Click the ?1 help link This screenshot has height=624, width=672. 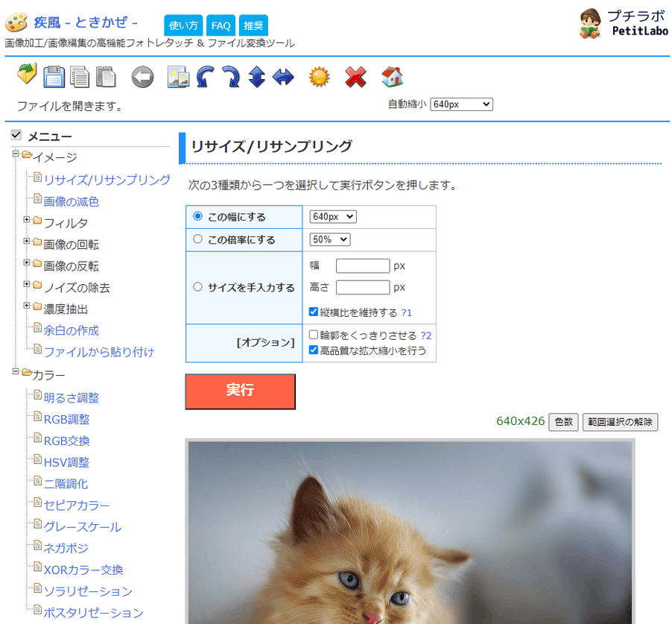[406, 312]
